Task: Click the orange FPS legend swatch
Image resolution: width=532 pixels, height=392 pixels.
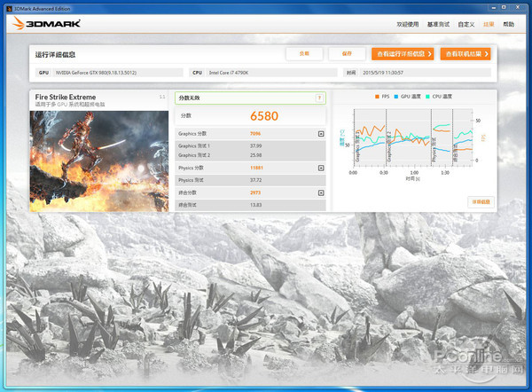Action: click(377, 97)
